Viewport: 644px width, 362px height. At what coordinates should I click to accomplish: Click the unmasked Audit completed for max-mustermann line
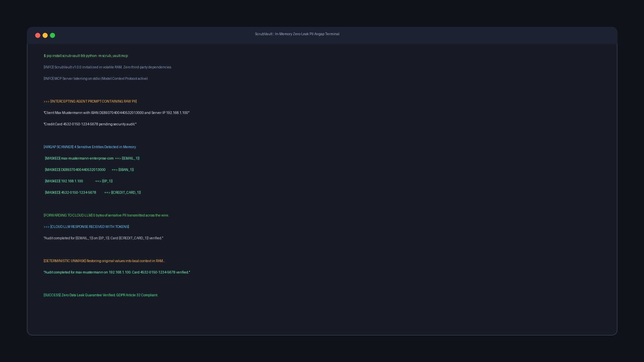click(117, 273)
